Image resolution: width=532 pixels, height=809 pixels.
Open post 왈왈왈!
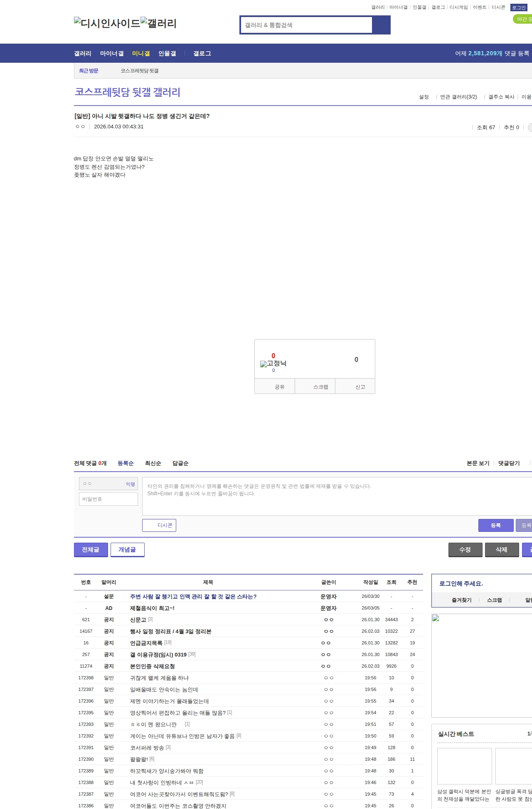[139, 759]
